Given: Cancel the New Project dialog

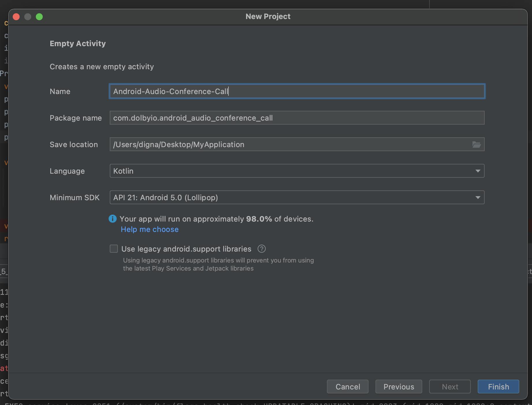Looking at the screenshot, I should pyautogui.click(x=347, y=387).
